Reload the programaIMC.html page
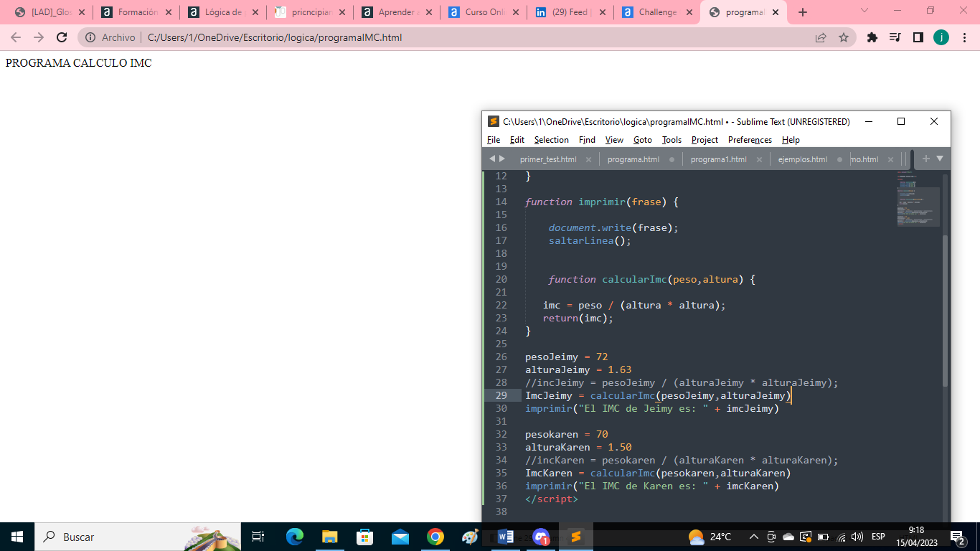Image resolution: width=980 pixels, height=551 pixels. [62, 37]
